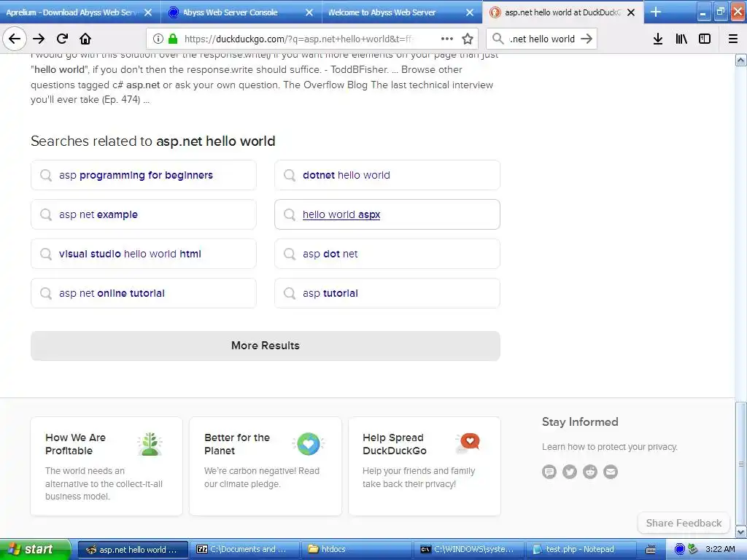Search related: asp dot net

[x=387, y=254]
